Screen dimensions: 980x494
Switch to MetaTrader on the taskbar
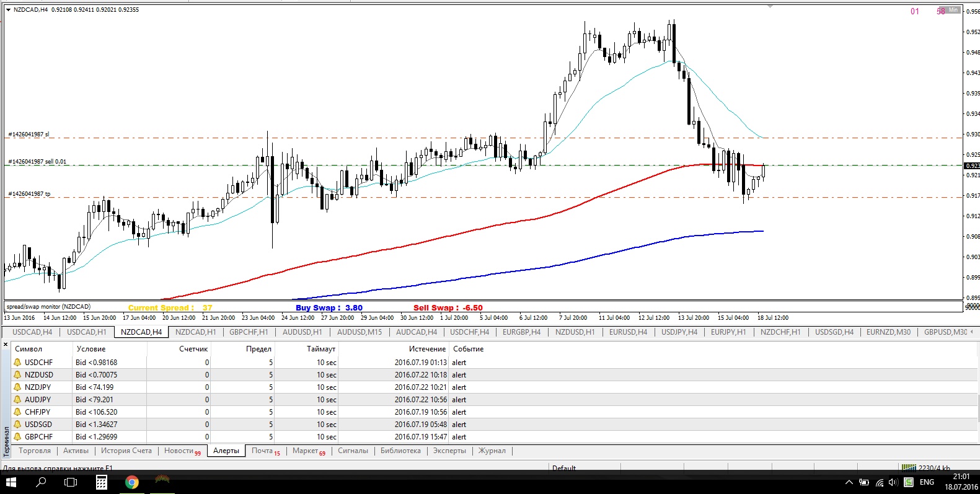tap(162, 482)
